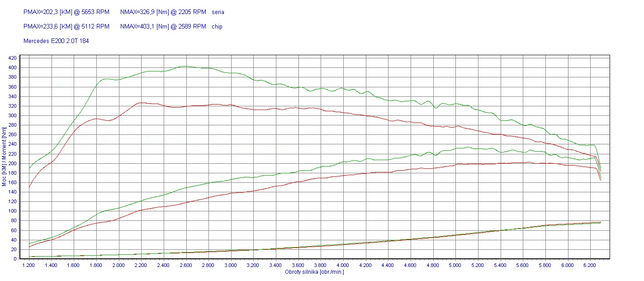The width and height of the screenshot is (644, 281).
Task: Click the 'Mercedes E200 2.0T 184' title
Action: [x=56, y=41]
